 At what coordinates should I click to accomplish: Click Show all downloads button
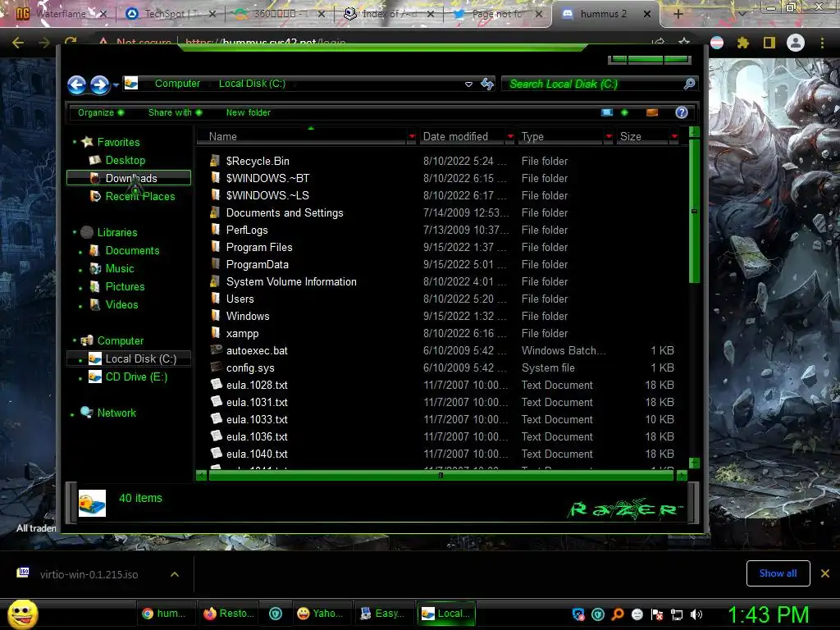778,573
